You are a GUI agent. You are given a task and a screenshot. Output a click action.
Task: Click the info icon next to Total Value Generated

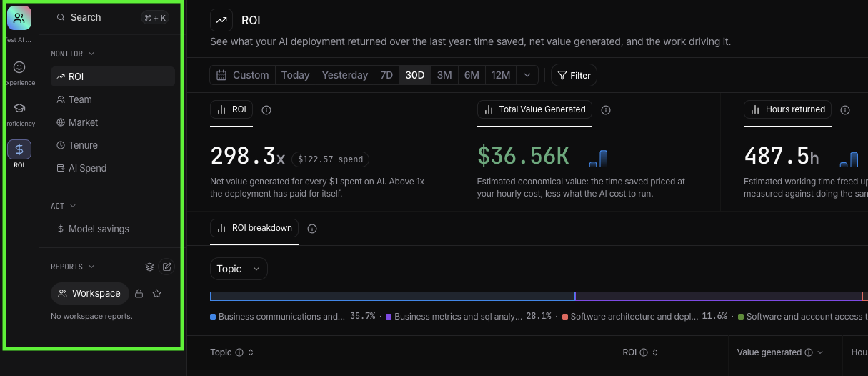point(606,110)
